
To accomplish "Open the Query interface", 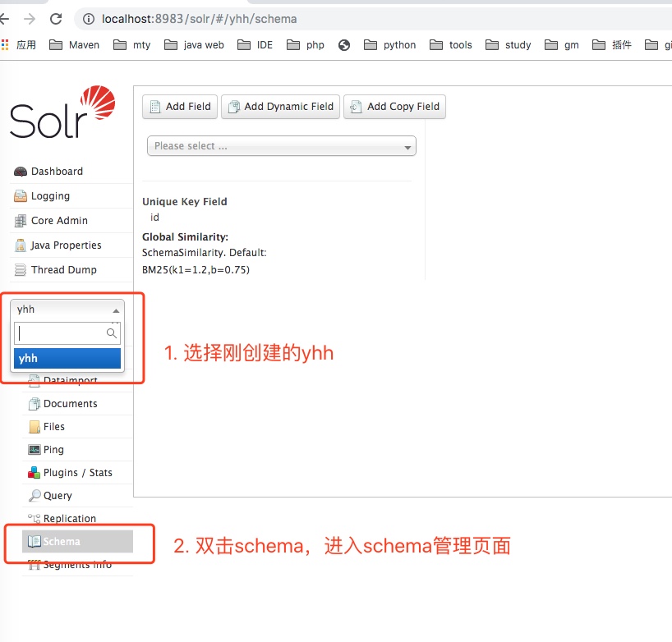I will point(56,495).
